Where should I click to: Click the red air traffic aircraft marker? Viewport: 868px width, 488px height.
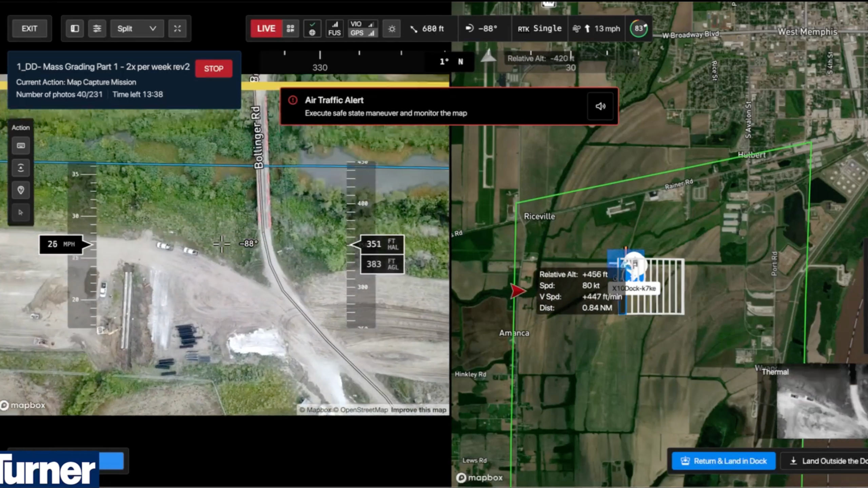coord(518,291)
